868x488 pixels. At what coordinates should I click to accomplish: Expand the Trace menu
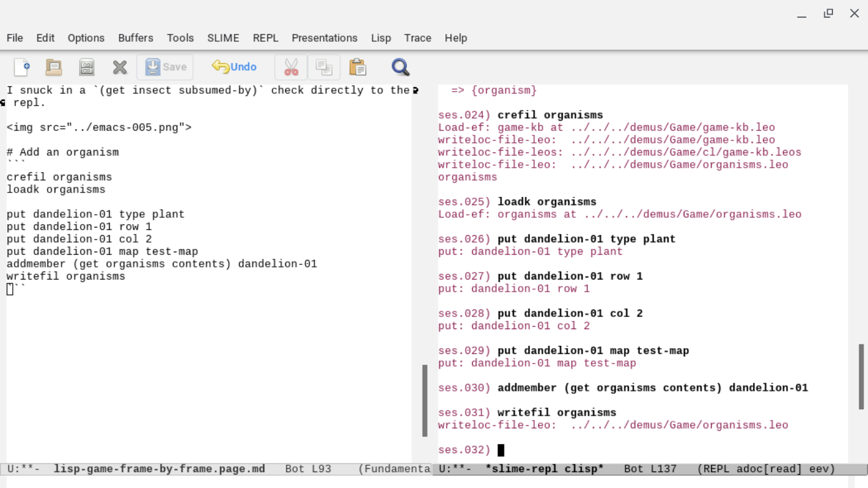click(417, 38)
